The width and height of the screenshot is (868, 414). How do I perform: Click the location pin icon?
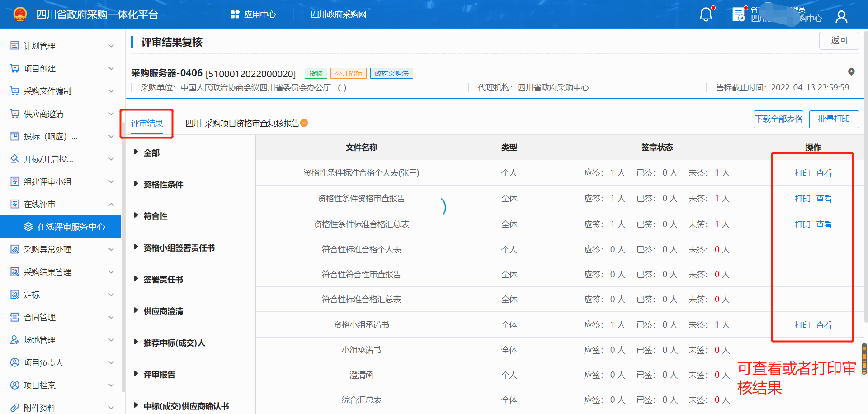click(x=851, y=72)
